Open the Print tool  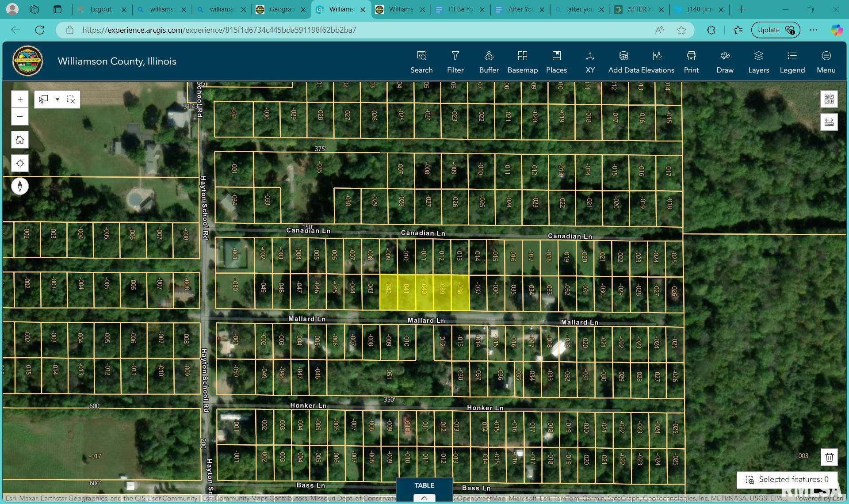point(691,62)
